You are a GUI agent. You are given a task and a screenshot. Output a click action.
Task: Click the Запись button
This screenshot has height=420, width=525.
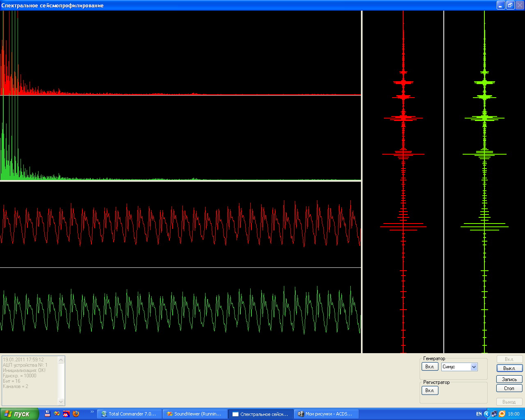(509, 379)
